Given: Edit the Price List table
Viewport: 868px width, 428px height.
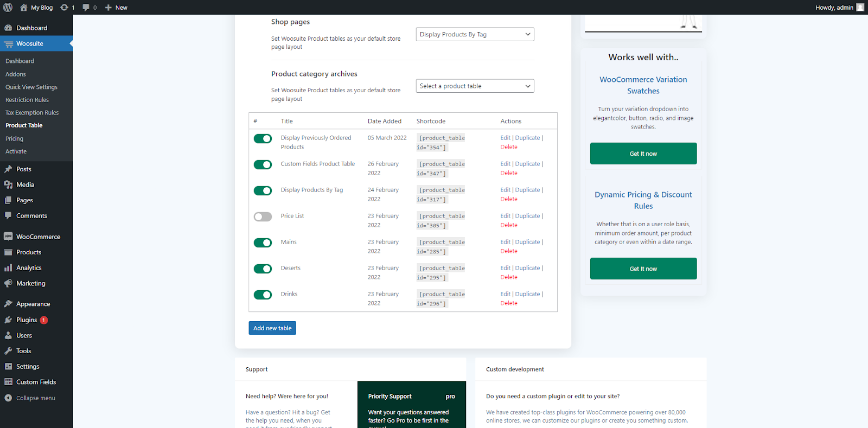Looking at the screenshot, I should click(x=505, y=216).
